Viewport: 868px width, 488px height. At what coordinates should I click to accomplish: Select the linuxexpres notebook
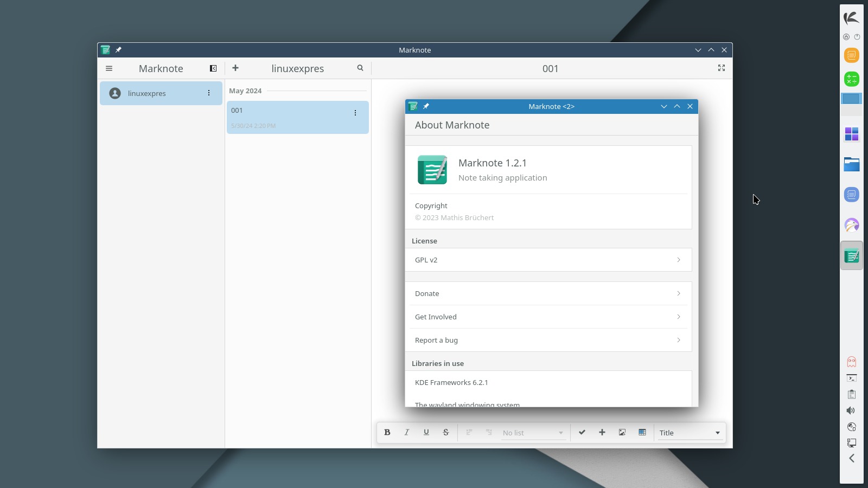161,93
